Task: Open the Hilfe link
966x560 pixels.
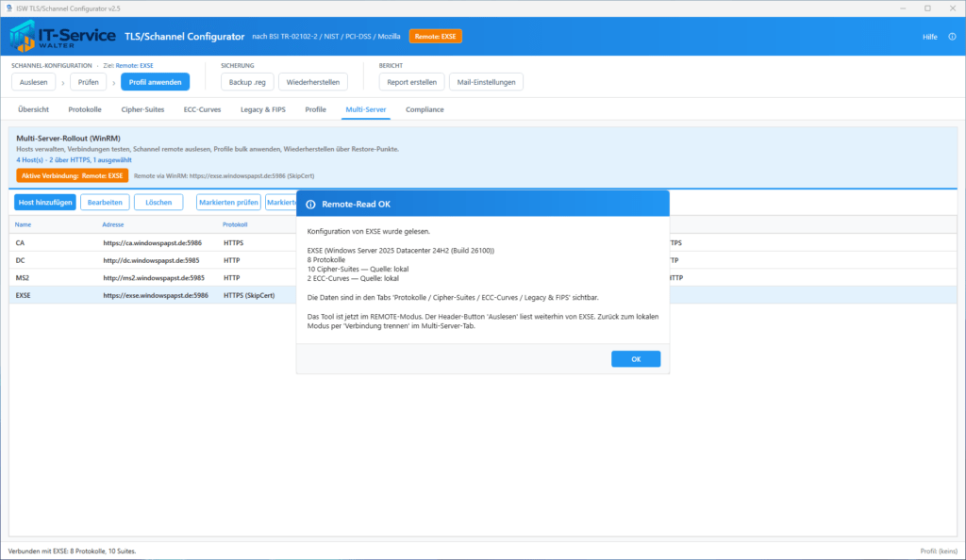Action: (929, 37)
